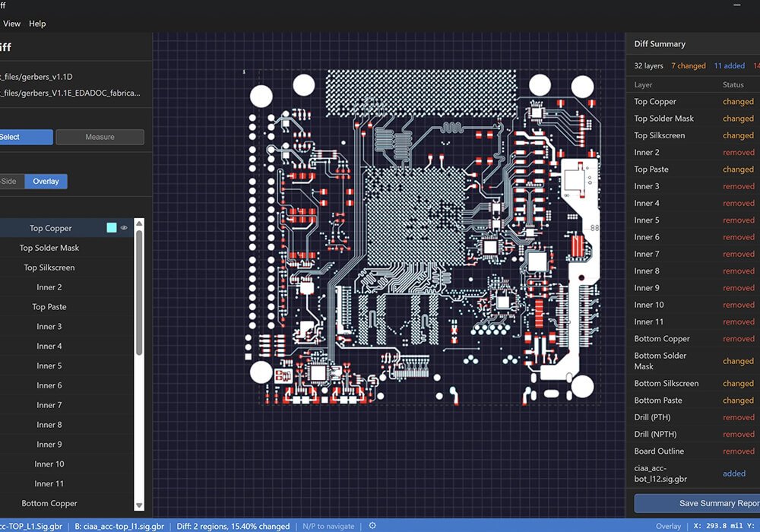Click the 'N/P to navigate' hint
Screen dimensions: 760x532
point(328,526)
